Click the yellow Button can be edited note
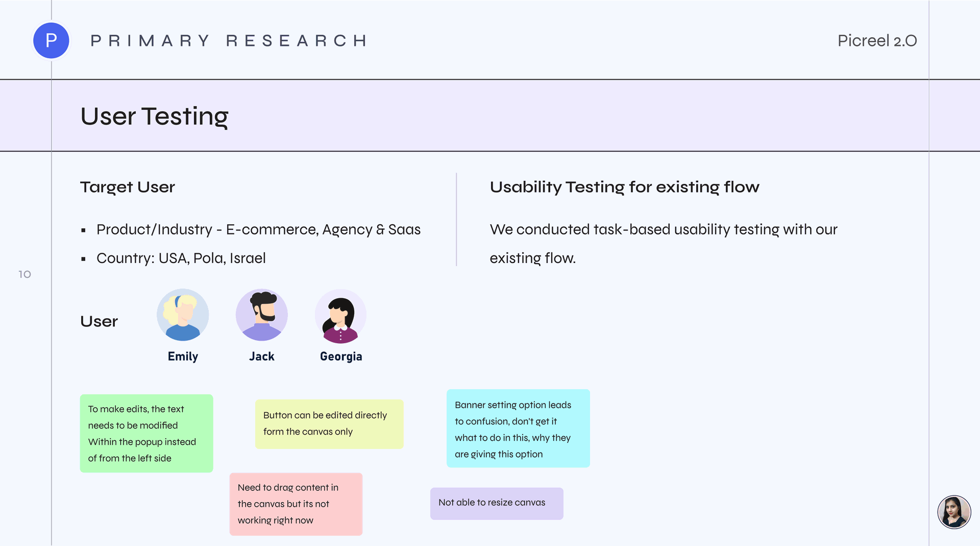Viewport: 980px width, 546px height. [x=329, y=424]
